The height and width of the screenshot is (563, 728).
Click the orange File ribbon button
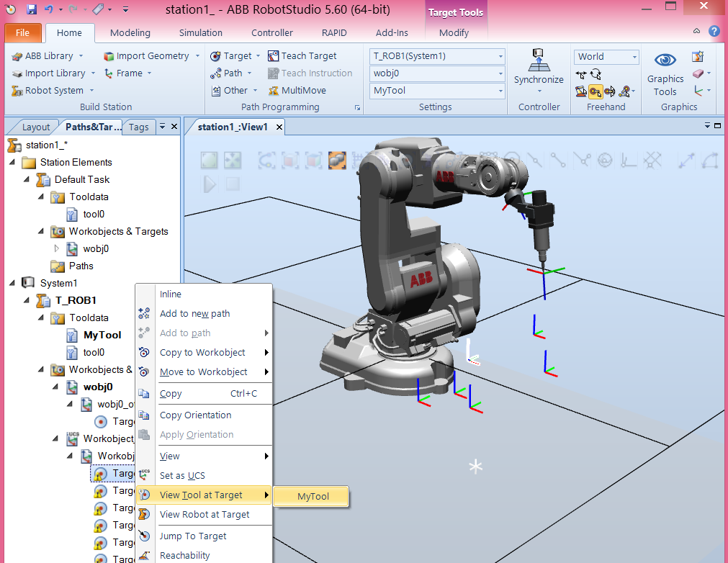pyautogui.click(x=22, y=32)
